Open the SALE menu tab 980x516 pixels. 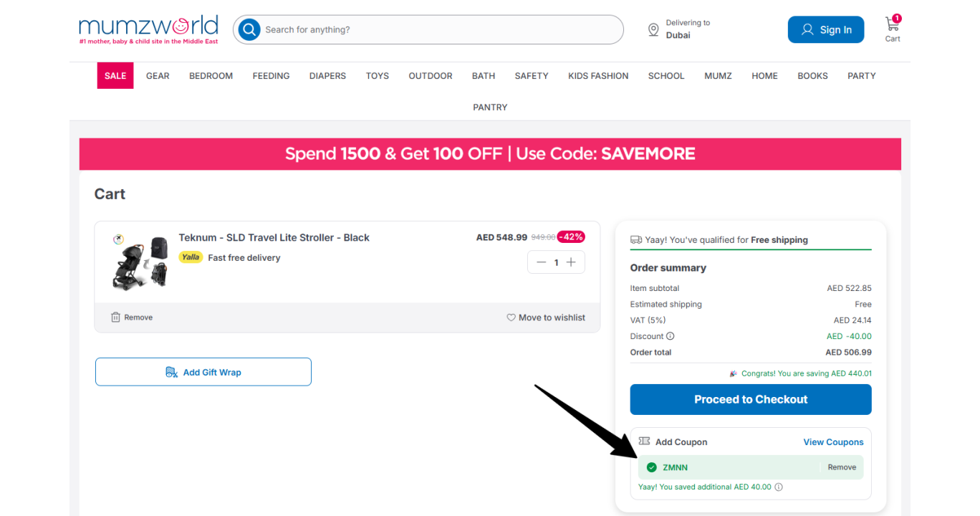pos(115,76)
